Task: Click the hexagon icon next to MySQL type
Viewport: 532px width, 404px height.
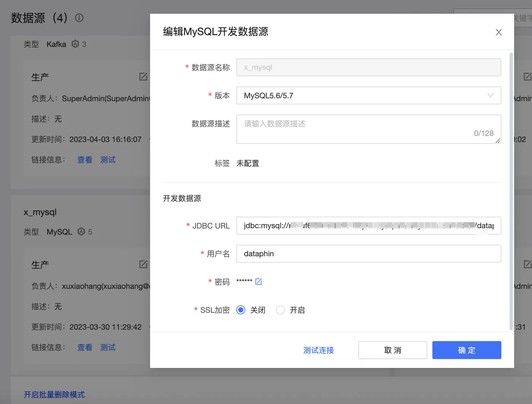Action: [81, 232]
